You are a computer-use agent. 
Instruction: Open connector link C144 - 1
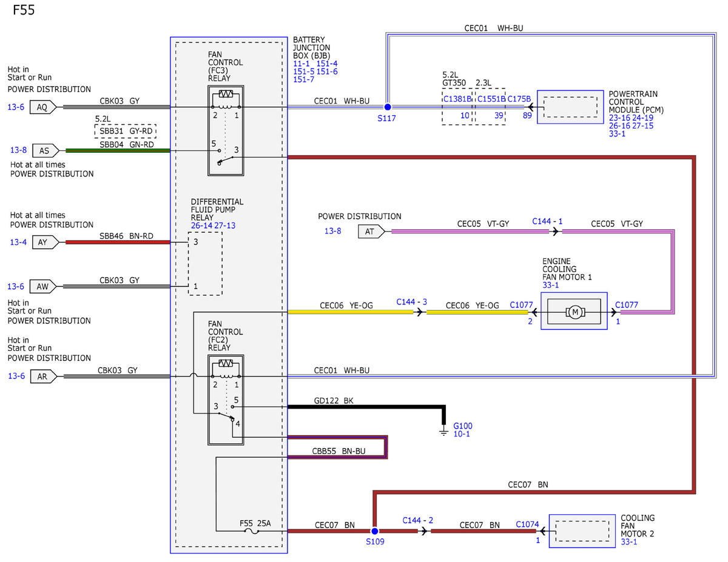(547, 221)
